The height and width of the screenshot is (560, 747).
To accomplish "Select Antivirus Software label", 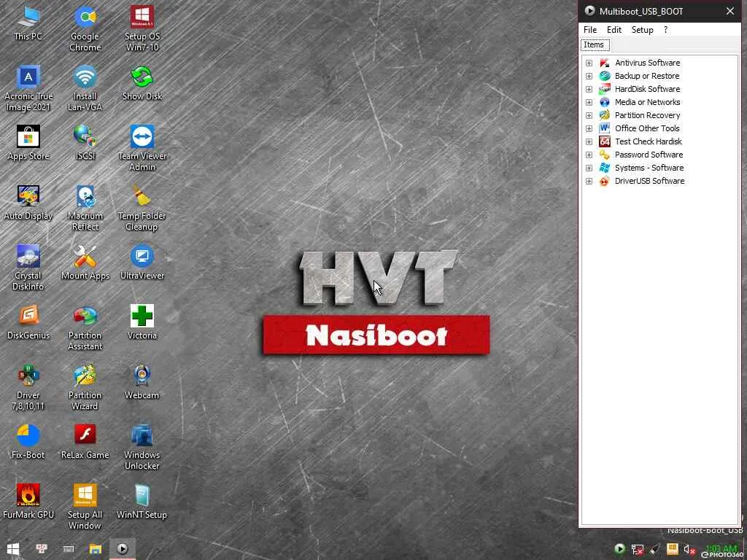I will click(x=648, y=63).
